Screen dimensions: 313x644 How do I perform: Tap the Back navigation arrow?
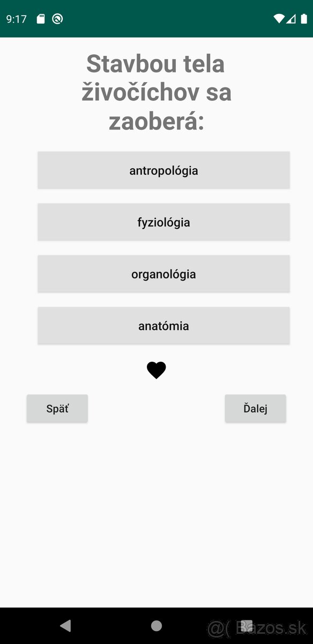[65, 625]
